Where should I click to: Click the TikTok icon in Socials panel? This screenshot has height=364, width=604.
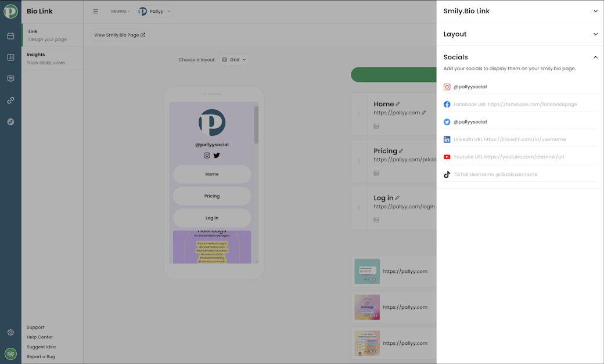click(x=447, y=174)
